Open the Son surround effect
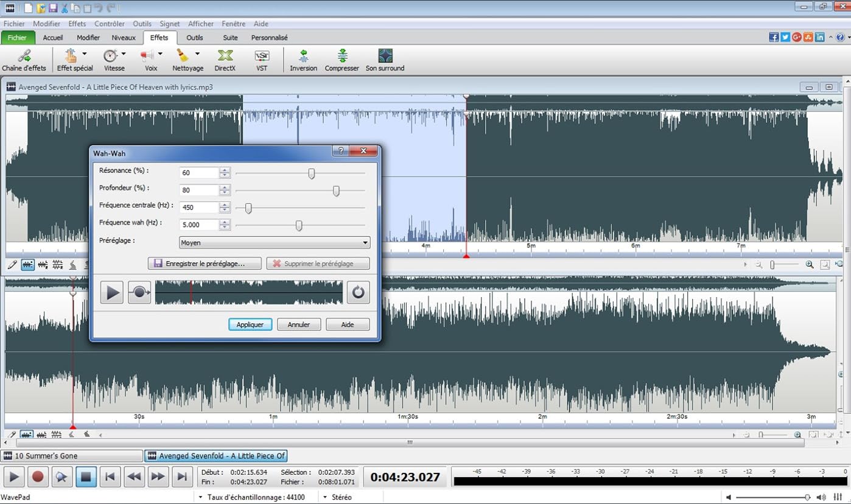Viewport: 851px width, 504px height. point(385,60)
